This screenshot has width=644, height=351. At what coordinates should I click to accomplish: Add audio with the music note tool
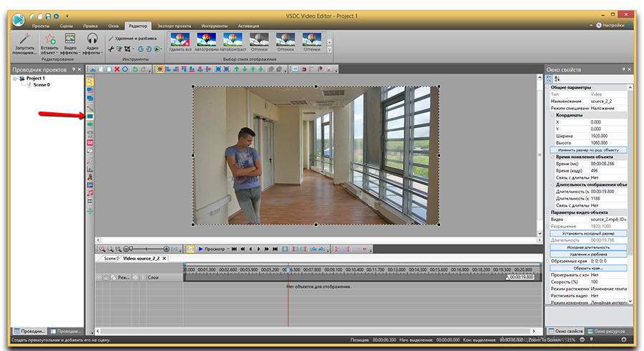coord(90,193)
